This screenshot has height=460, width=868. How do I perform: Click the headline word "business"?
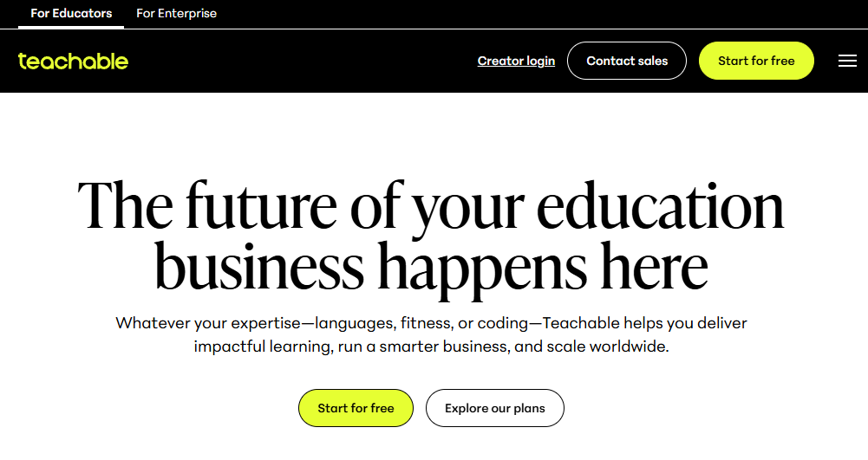pos(259,267)
